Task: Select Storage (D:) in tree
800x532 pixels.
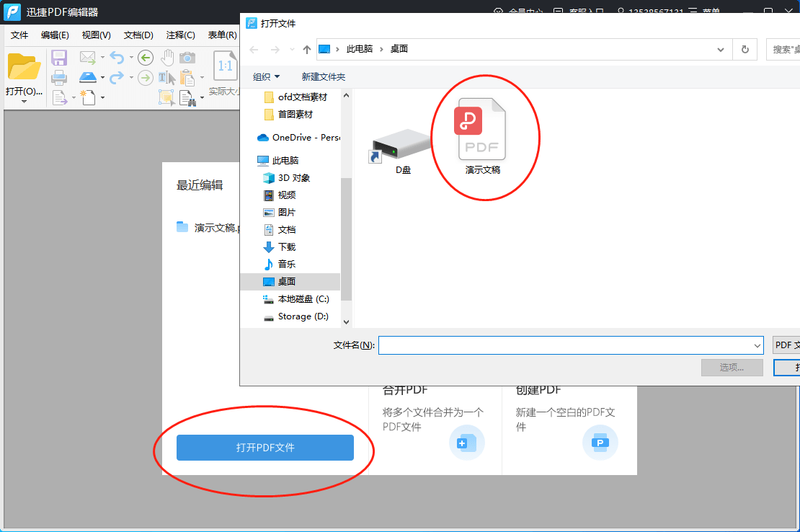Action: [x=295, y=316]
